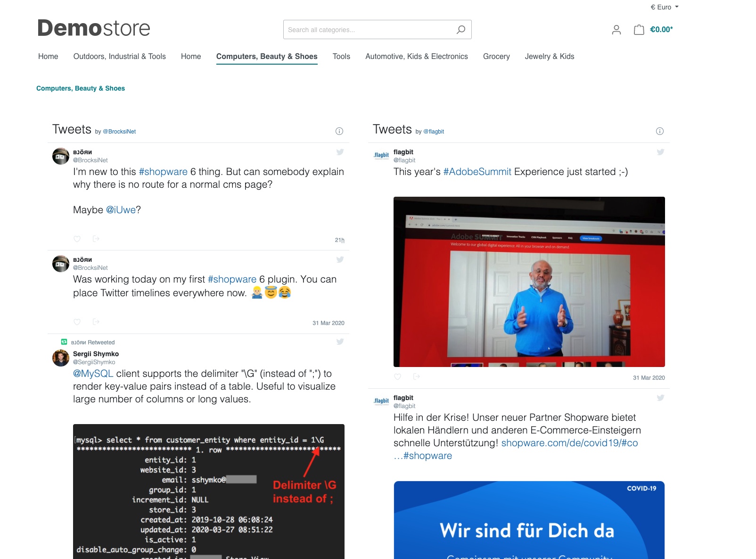756x559 pixels.
Task: Open Outdoors, Industrial & Tools category
Action: point(120,57)
